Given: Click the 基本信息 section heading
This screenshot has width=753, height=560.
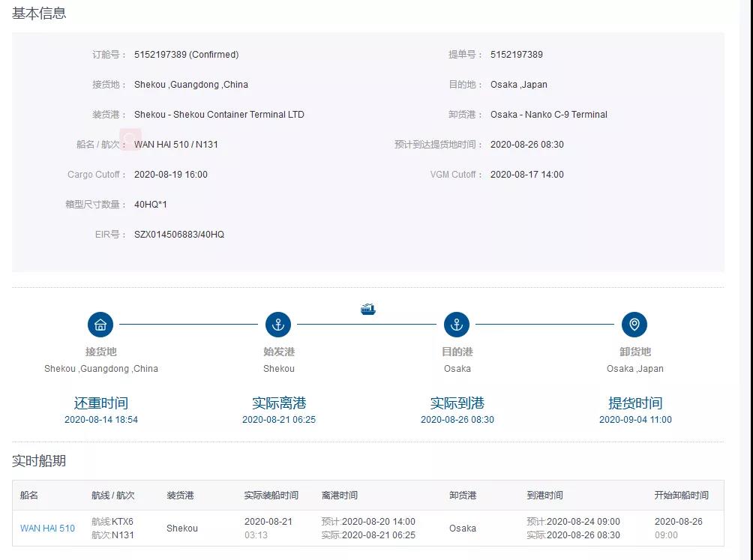Looking at the screenshot, I should (39, 13).
